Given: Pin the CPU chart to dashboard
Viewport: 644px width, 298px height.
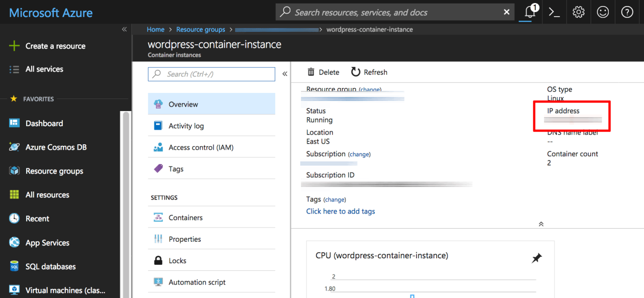Looking at the screenshot, I should (x=537, y=258).
